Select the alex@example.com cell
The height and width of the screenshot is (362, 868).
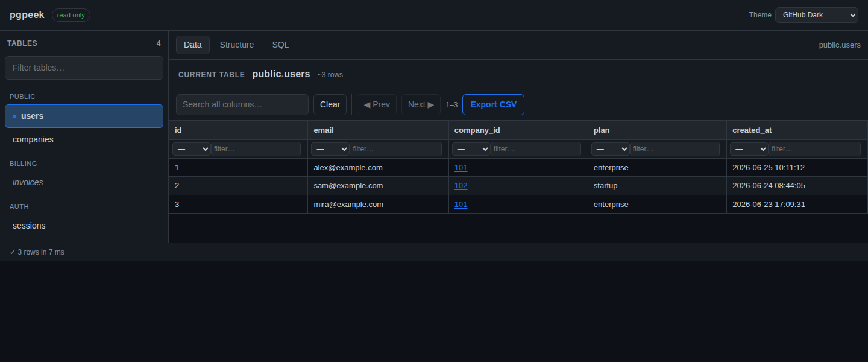click(378, 168)
